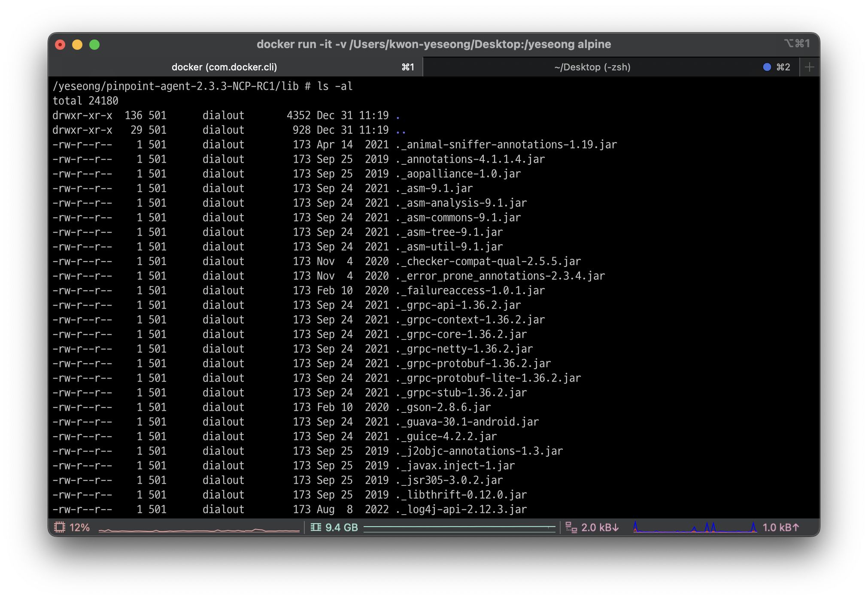Image resolution: width=868 pixels, height=600 pixels.
Task: Click the 2.0 kB download rate label
Action: pyautogui.click(x=600, y=527)
